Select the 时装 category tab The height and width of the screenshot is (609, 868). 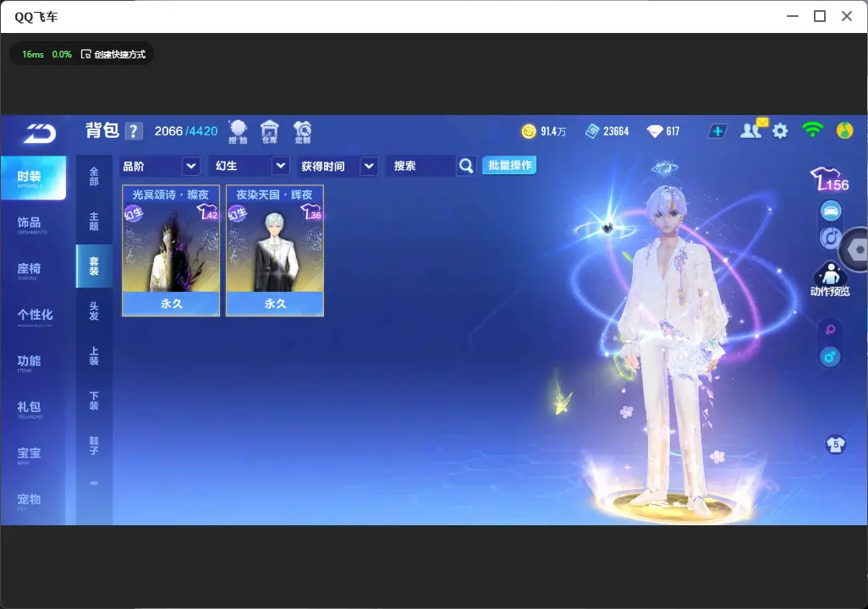point(33,178)
